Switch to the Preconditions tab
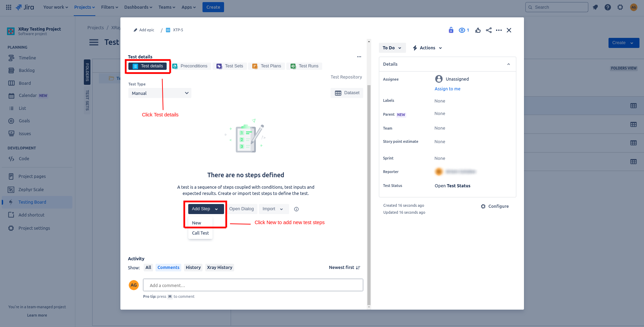 190,66
